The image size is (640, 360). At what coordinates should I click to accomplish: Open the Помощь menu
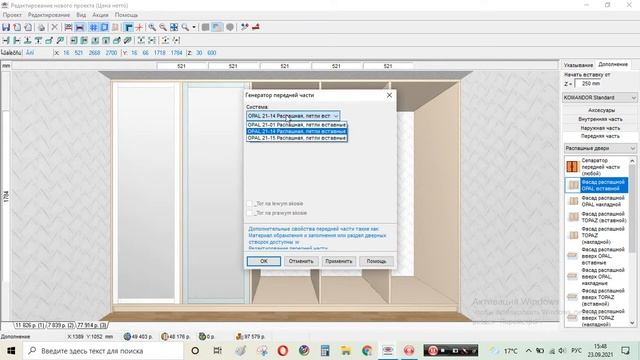tap(126, 15)
